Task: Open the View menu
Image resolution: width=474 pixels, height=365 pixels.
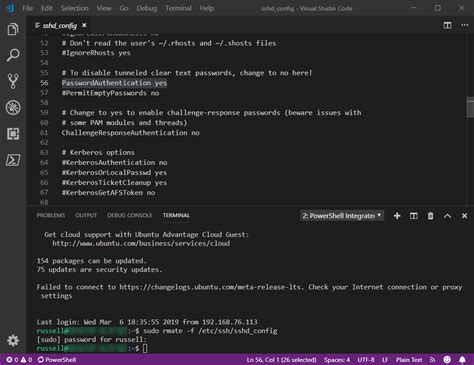Action: coord(104,8)
